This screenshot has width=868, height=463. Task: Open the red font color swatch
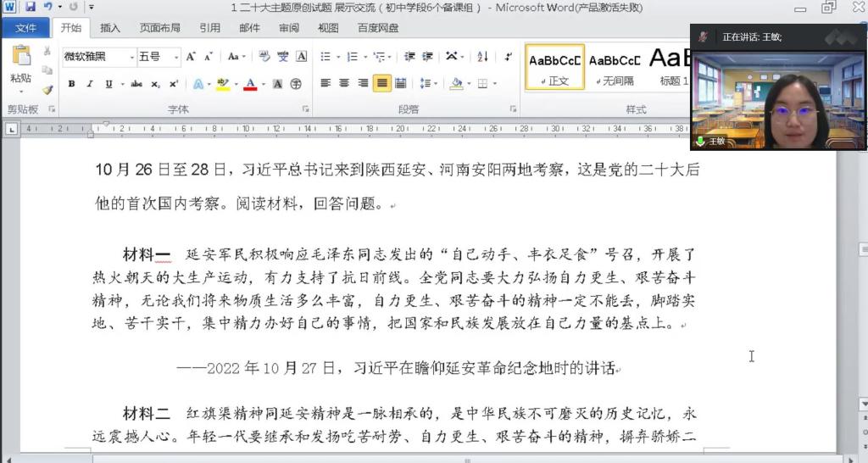250,84
